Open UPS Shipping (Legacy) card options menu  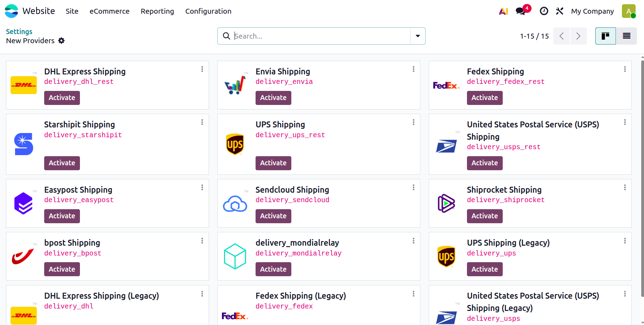625,241
